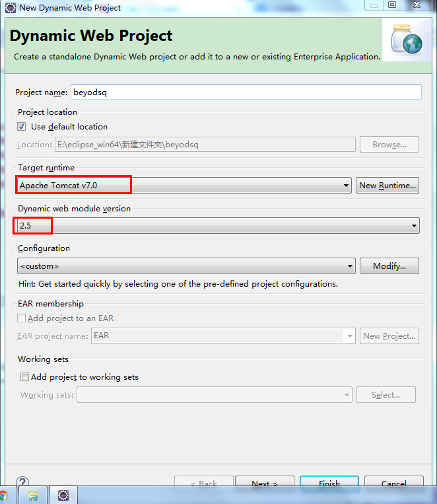Focus the Project name input field
The width and height of the screenshot is (437, 504).
(x=246, y=92)
